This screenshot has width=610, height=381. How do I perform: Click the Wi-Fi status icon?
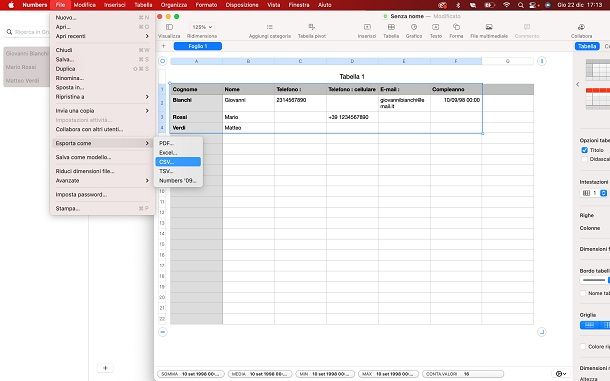pos(506,5)
